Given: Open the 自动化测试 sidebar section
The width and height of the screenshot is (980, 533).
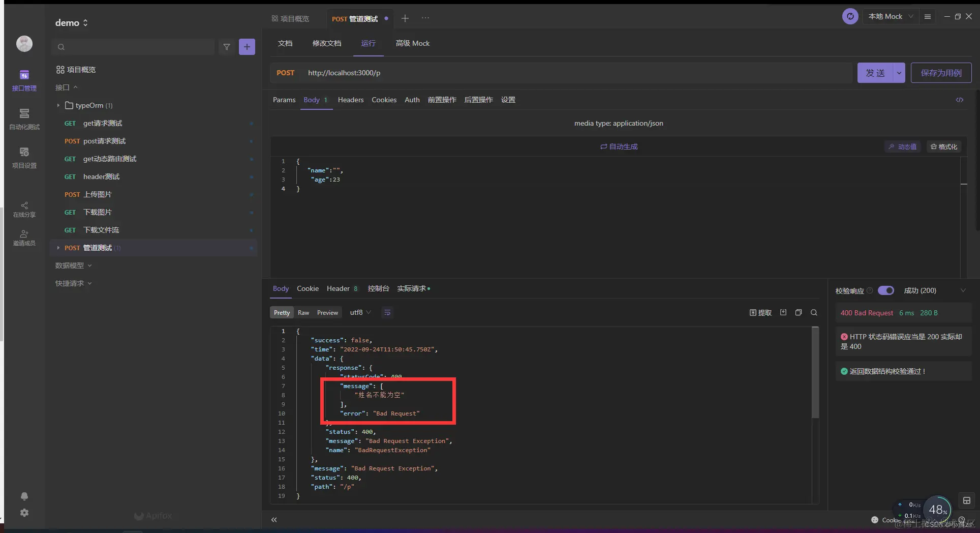Looking at the screenshot, I should 24,119.
